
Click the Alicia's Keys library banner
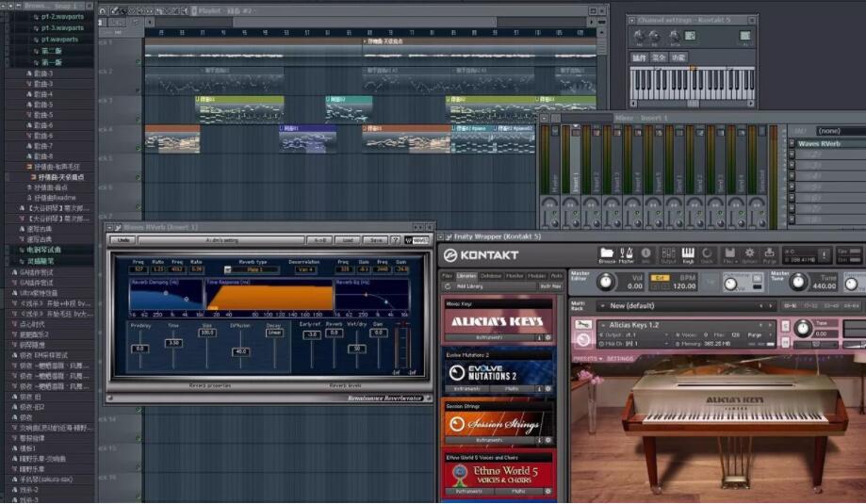[x=498, y=322]
